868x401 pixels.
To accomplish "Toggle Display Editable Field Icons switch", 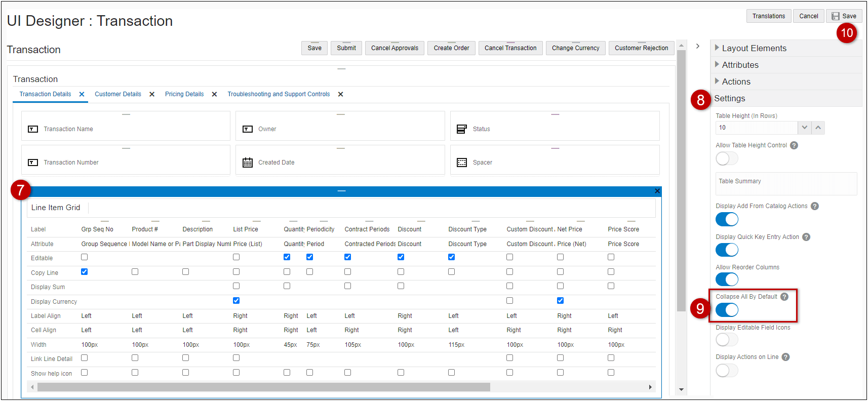I will click(727, 339).
